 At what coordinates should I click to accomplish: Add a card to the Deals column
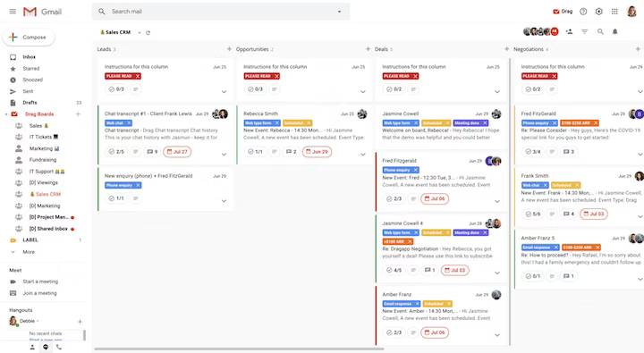(506, 49)
